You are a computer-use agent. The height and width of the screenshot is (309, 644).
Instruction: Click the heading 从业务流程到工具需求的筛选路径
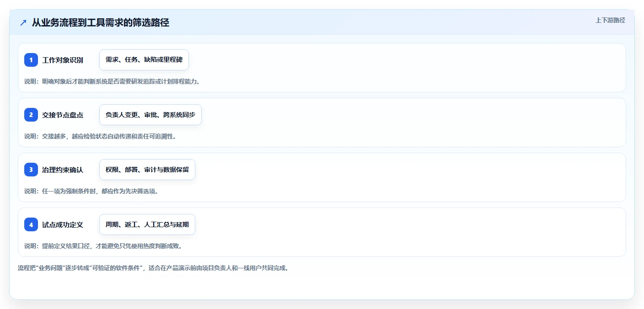[x=101, y=22]
